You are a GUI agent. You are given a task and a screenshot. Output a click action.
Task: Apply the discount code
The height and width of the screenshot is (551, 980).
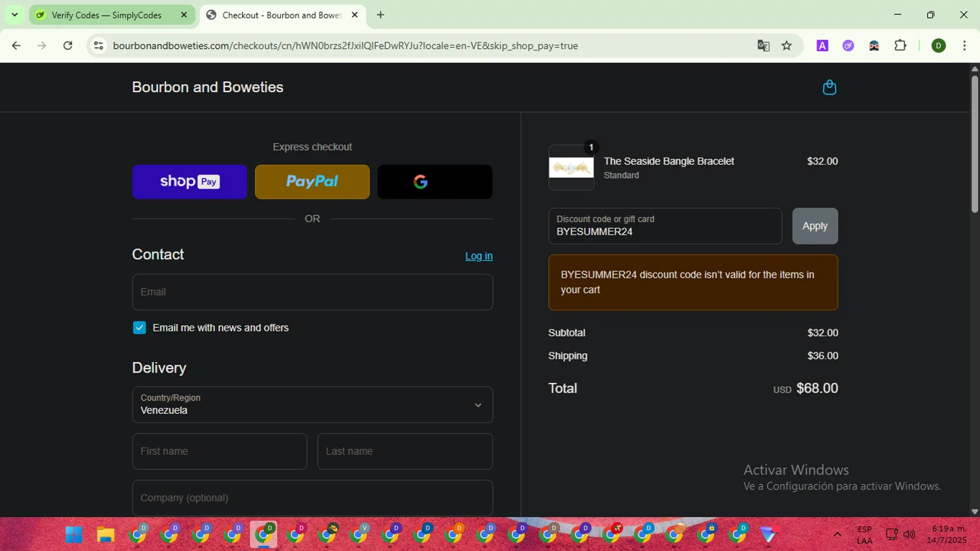pyautogui.click(x=815, y=226)
